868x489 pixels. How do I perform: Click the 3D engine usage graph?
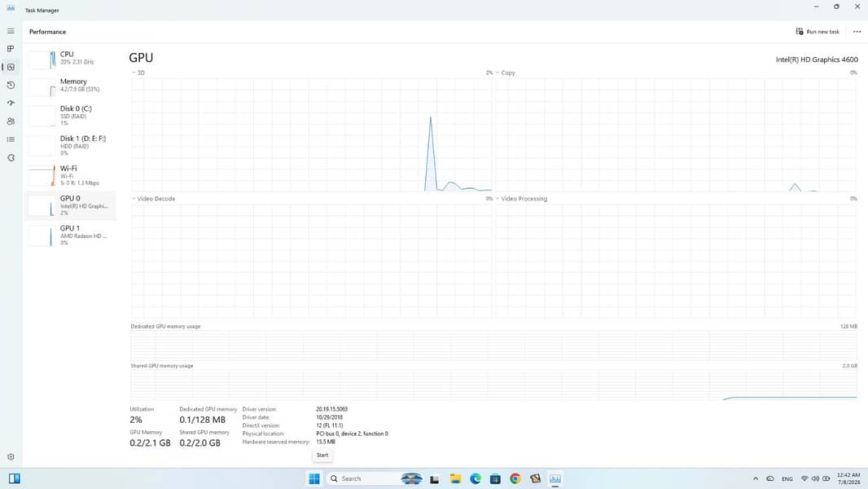point(312,134)
